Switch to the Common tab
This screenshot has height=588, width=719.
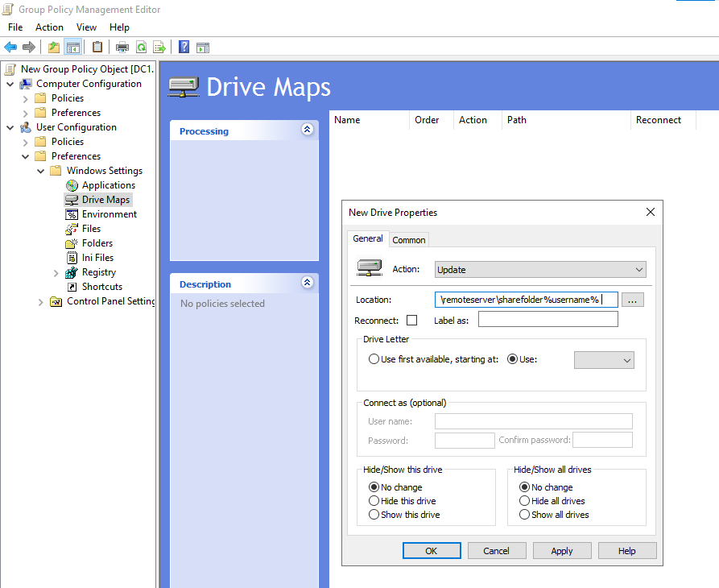[x=409, y=240]
